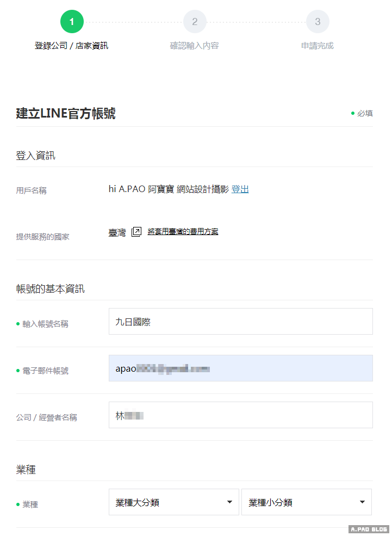Click the 登出 logout link
The height and width of the screenshot is (536, 392).
[240, 189]
